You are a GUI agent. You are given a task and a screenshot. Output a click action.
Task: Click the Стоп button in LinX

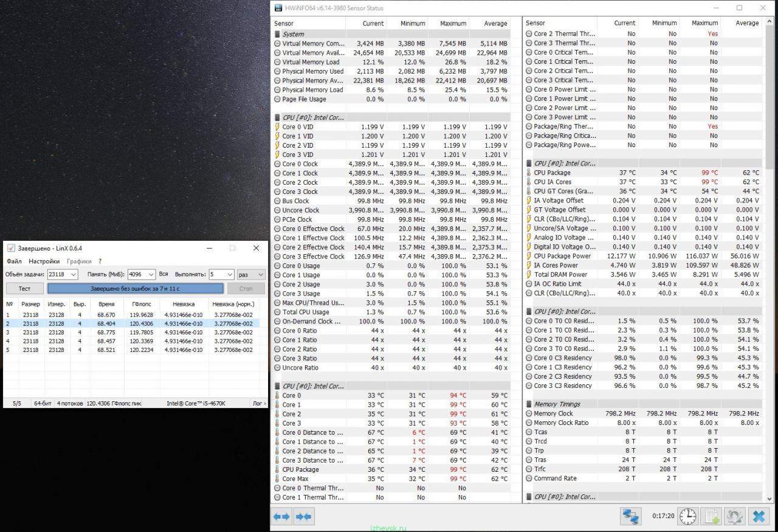tap(246, 289)
